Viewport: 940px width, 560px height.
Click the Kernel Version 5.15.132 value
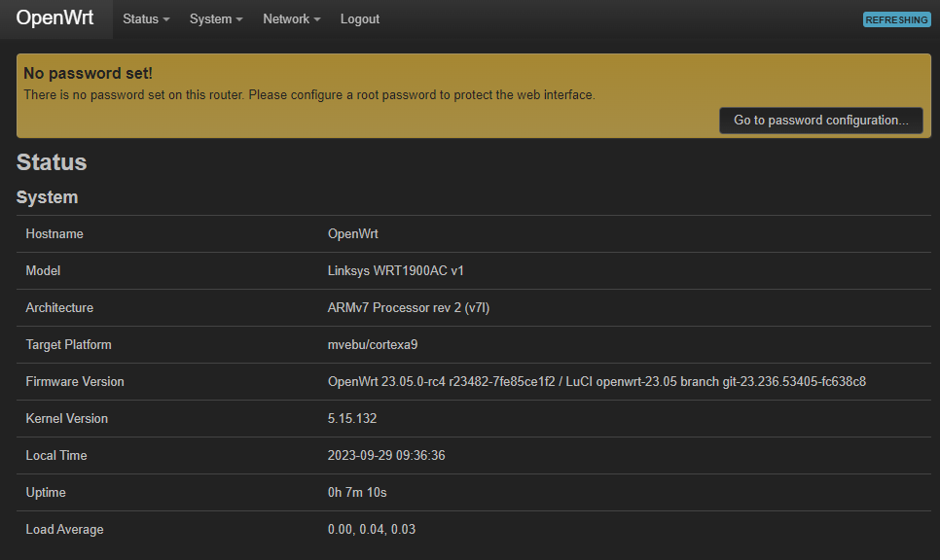click(x=352, y=418)
